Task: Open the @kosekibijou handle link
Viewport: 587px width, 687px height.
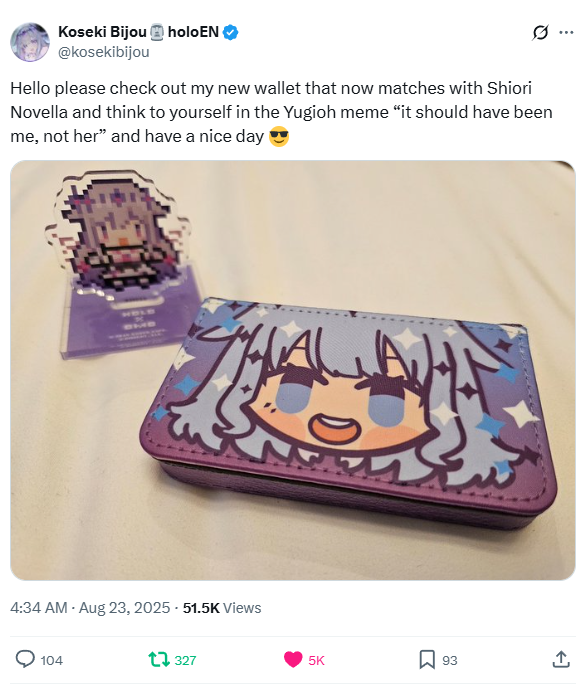Action: (104, 52)
